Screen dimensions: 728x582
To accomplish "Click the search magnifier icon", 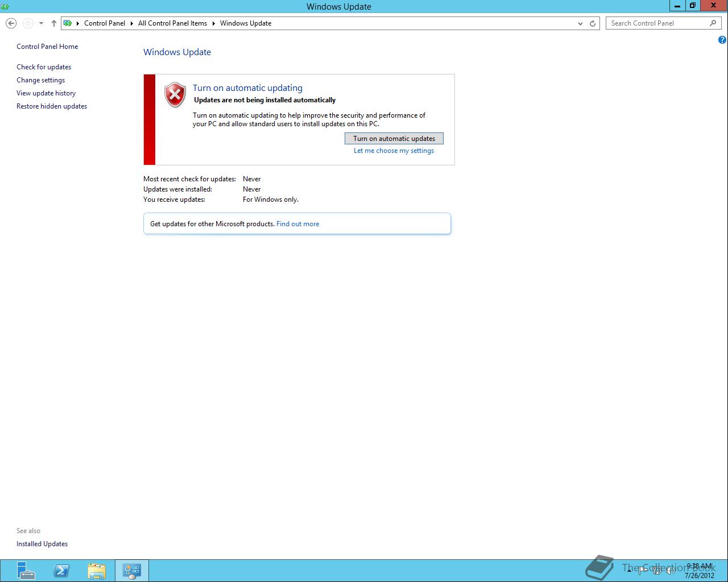I will 713,23.
